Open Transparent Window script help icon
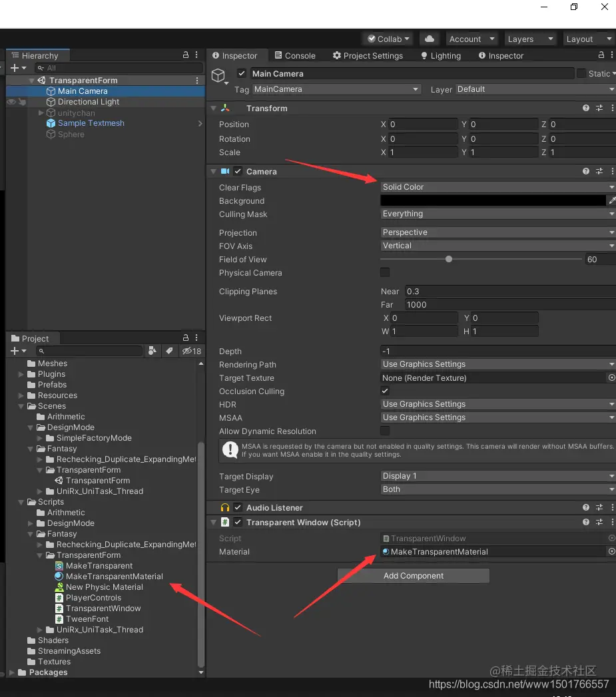This screenshot has height=697, width=616. [x=586, y=522]
